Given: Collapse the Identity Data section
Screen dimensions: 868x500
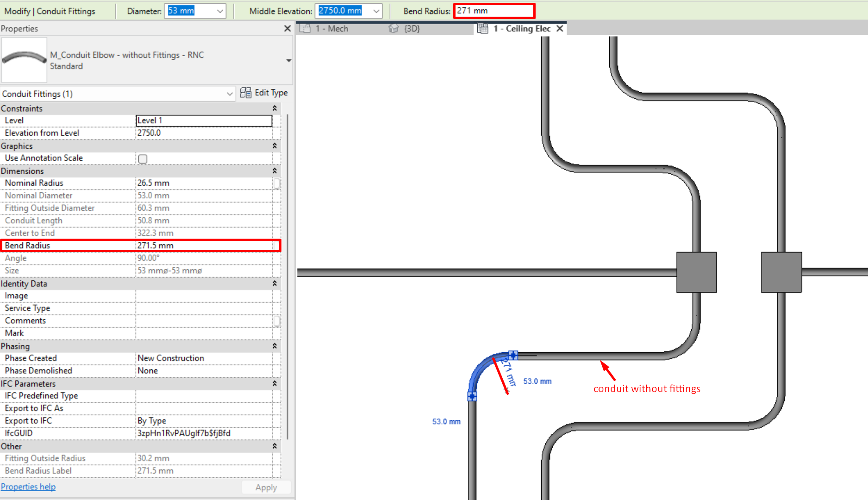Looking at the screenshot, I should point(275,284).
